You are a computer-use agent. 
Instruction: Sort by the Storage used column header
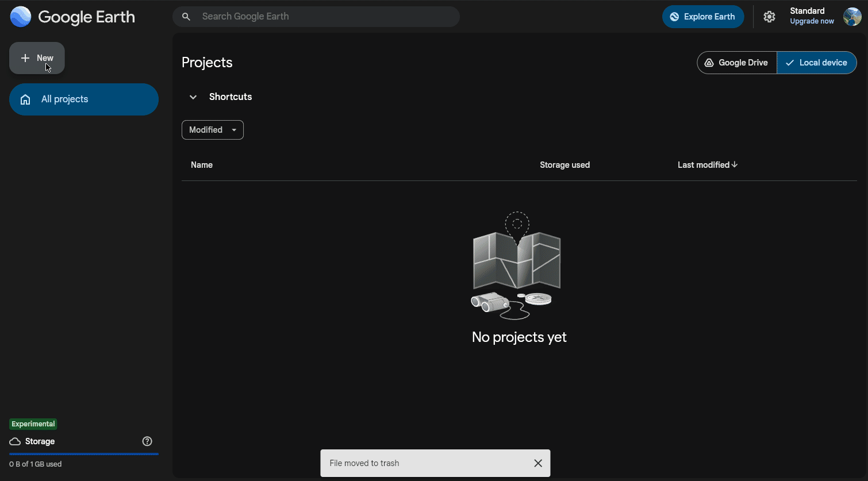[x=564, y=165]
